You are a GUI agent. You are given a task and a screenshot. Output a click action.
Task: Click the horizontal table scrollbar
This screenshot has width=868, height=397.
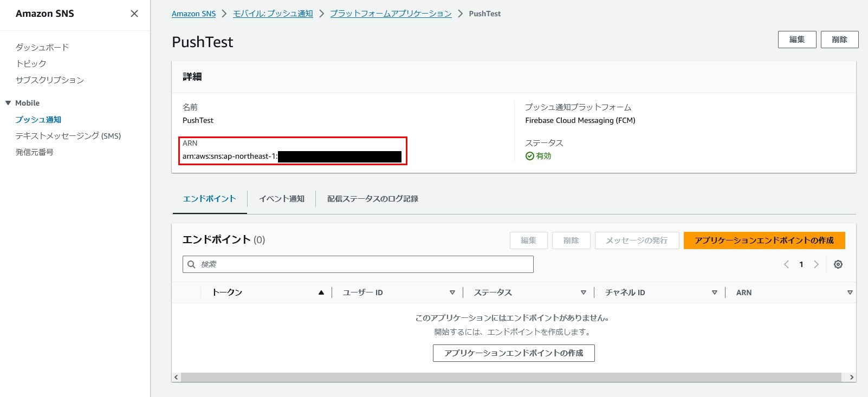click(x=511, y=377)
